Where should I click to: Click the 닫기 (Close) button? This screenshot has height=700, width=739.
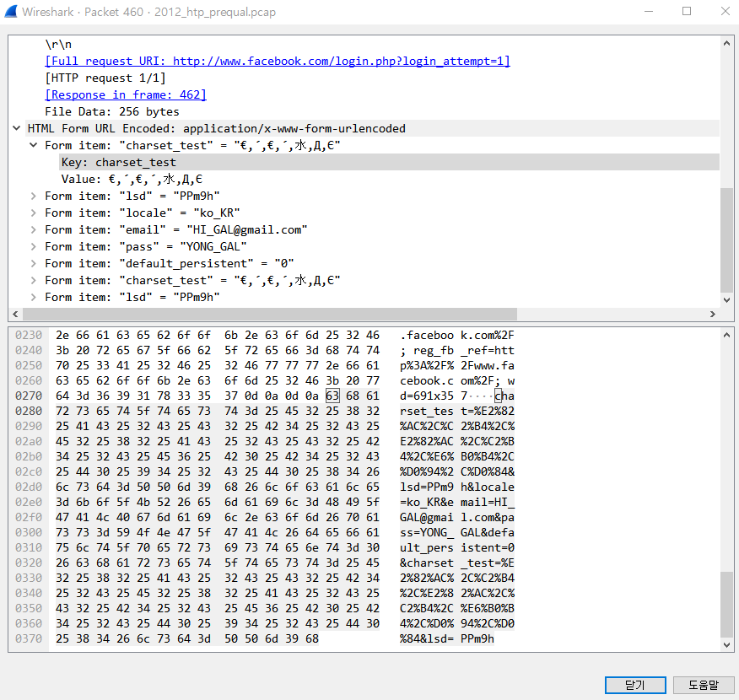click(635, 685)
